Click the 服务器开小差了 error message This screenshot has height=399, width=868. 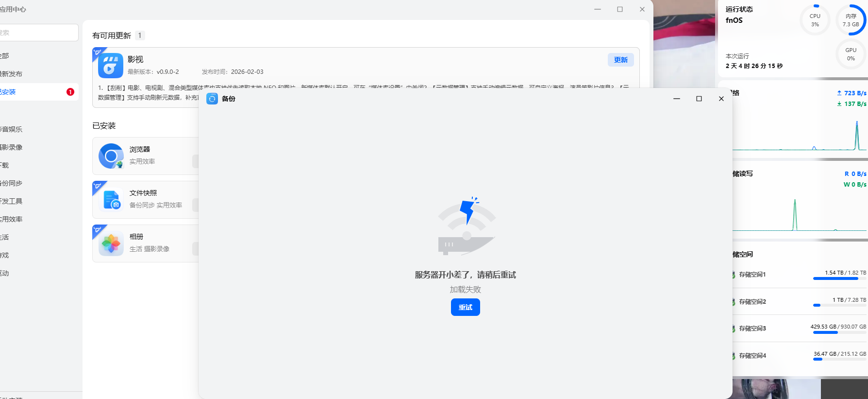click(x=465, y=275)
